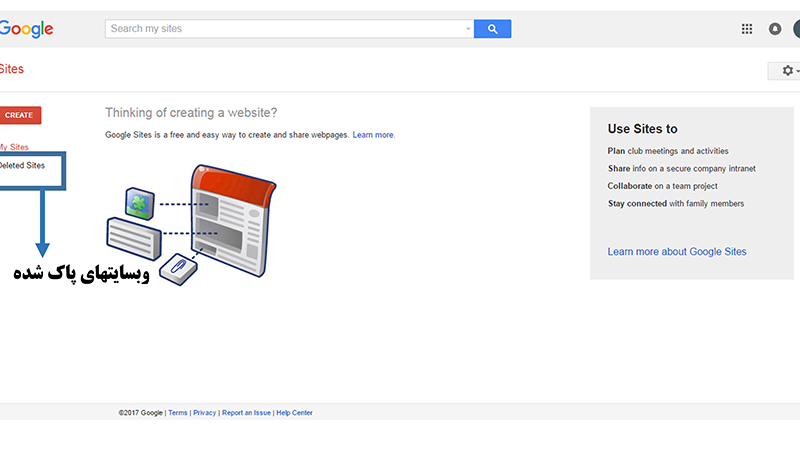Click the red Sites title
This screenshot has width=800, height=450.
(12, 69)
